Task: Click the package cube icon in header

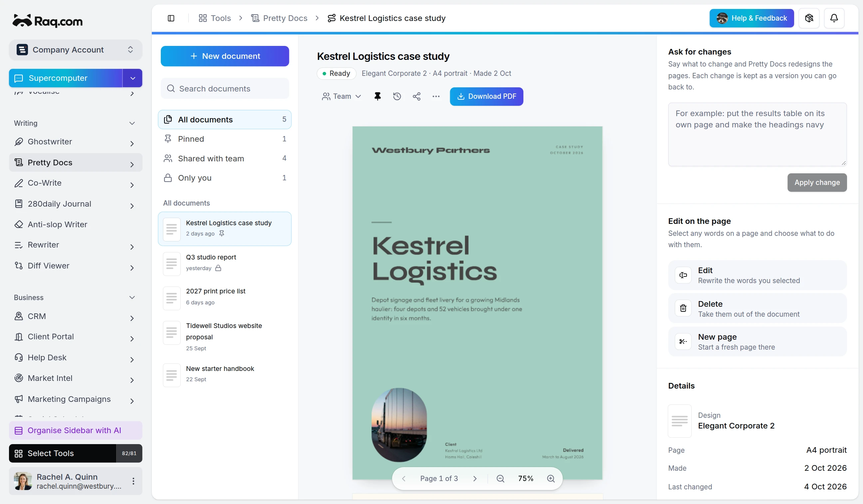Action: pyautogui.click(x=809, y=18)
